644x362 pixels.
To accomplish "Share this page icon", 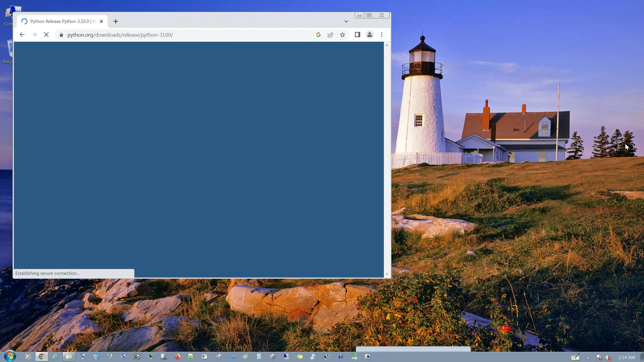I will [331, 35].
